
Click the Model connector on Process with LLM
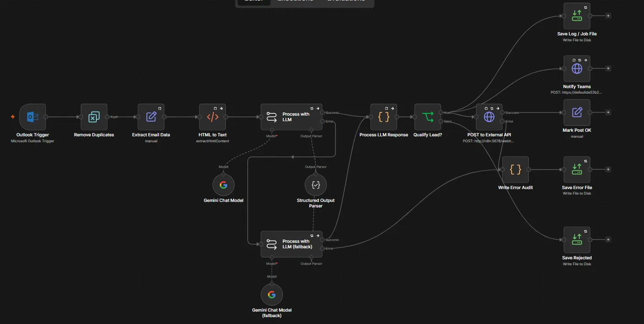click(272, 130)
